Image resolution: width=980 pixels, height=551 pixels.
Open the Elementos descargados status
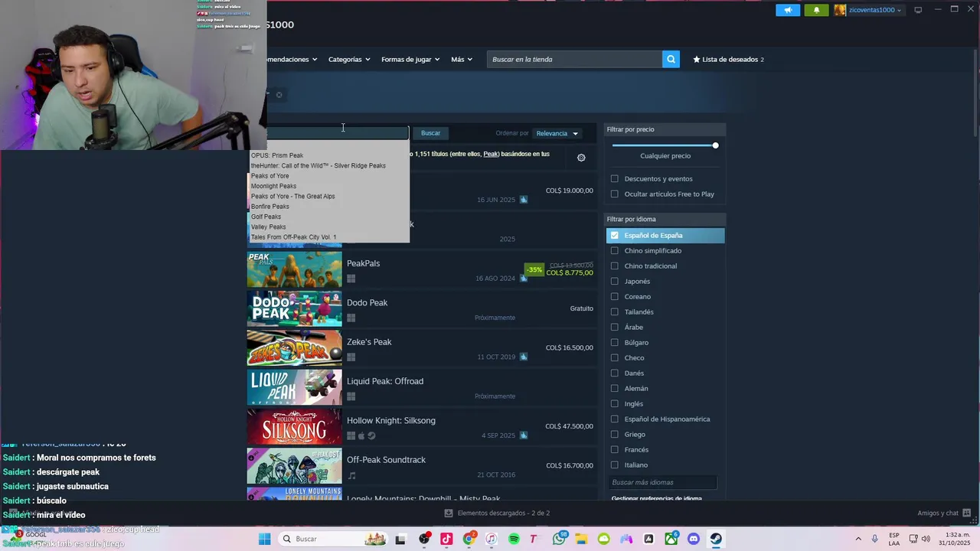pyautogui.click(x=498, y=513)
